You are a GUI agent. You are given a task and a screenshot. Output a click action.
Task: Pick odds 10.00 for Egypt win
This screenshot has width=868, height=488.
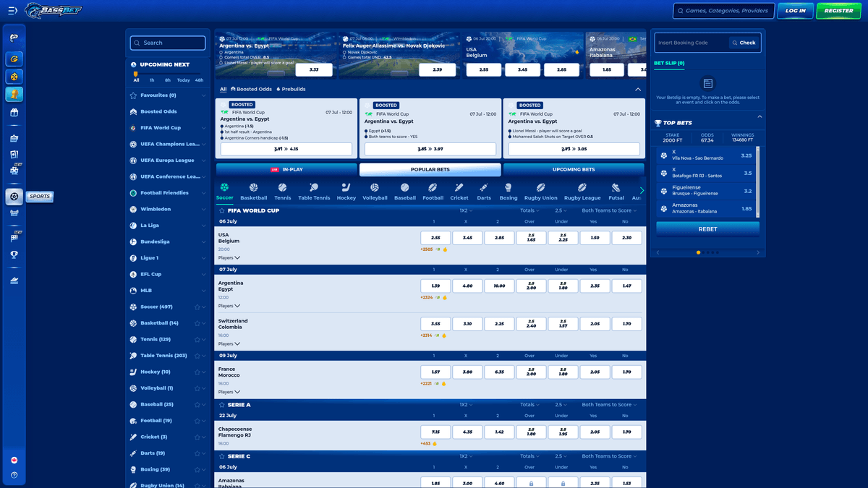click(x=499, y=286)
